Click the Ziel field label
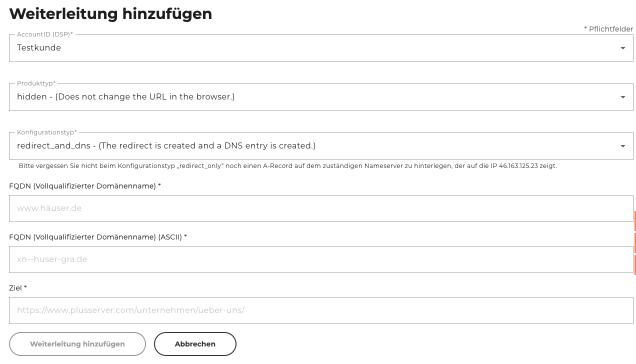Image resolution: width=636 pixels, height=364 pixels. point(17,288)
